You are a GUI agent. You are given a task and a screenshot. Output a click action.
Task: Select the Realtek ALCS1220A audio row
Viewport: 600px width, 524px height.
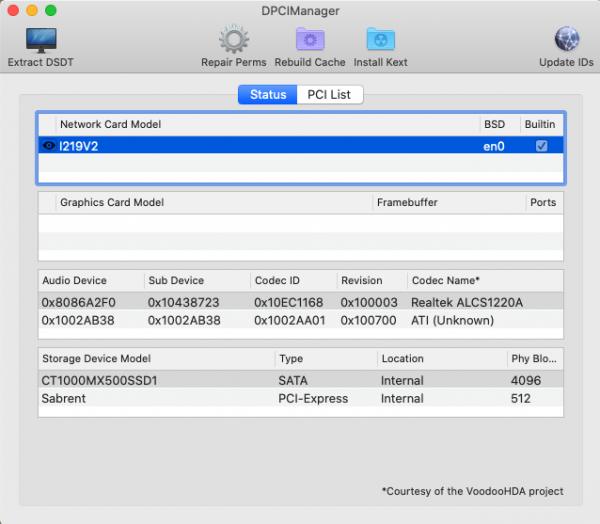pos(300,302)
